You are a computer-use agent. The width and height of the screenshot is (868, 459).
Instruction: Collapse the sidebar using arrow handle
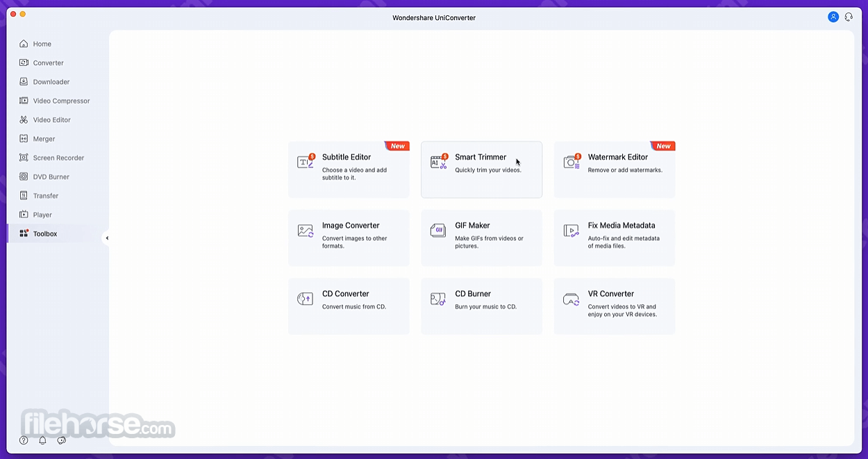pyautogui.click(x=106, y=238)
